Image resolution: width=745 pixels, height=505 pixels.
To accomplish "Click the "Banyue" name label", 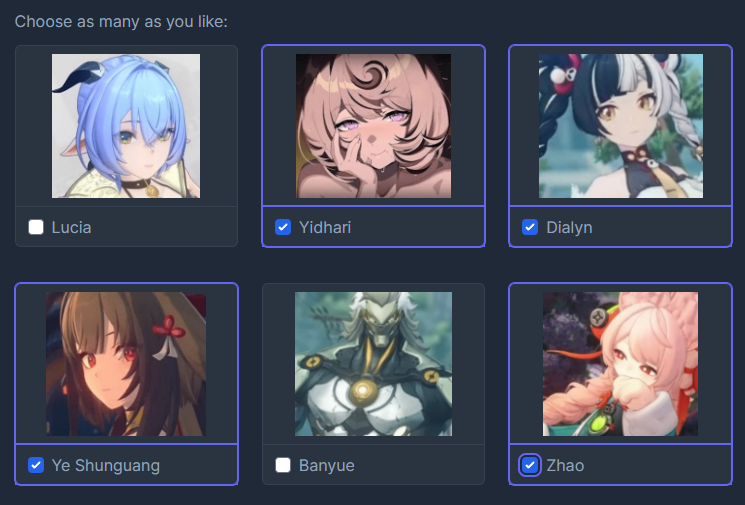I will pyautogui.click(x=326, y=466).
